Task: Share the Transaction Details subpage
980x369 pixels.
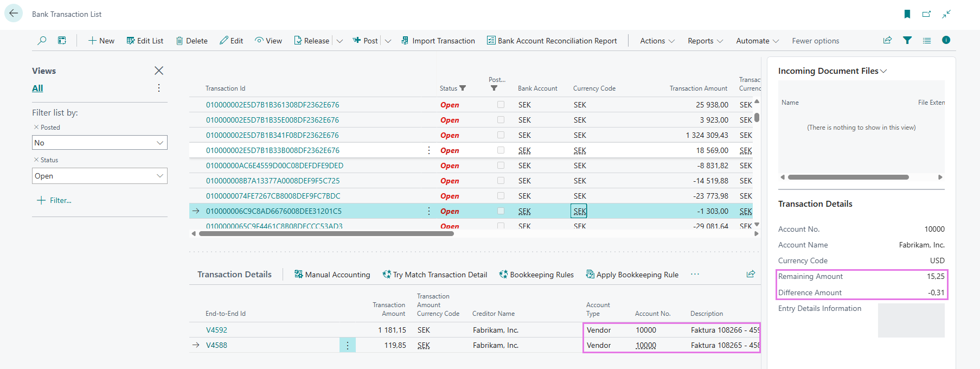Action: tap(751, 275)
